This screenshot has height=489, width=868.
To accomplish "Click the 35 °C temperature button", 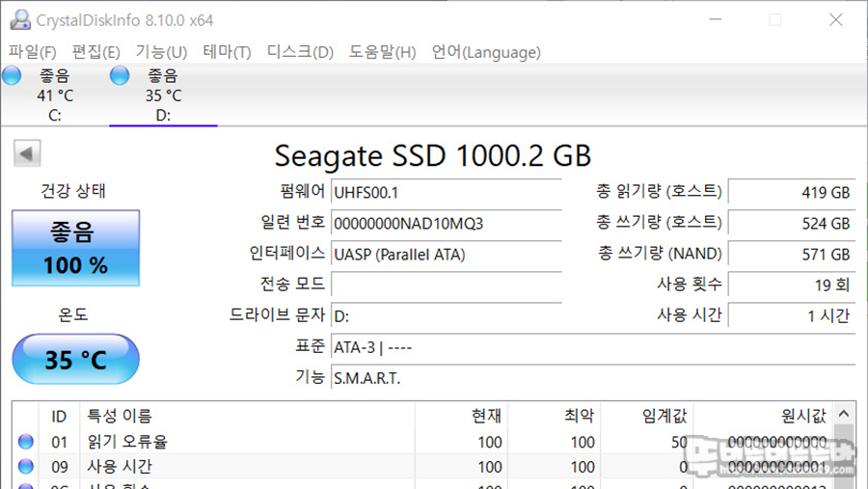I will click(76, 359).
